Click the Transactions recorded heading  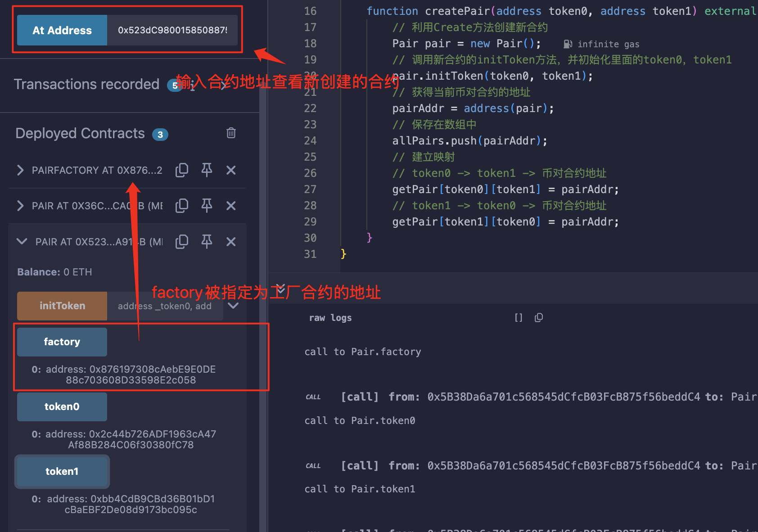click(x=86, y=84)
